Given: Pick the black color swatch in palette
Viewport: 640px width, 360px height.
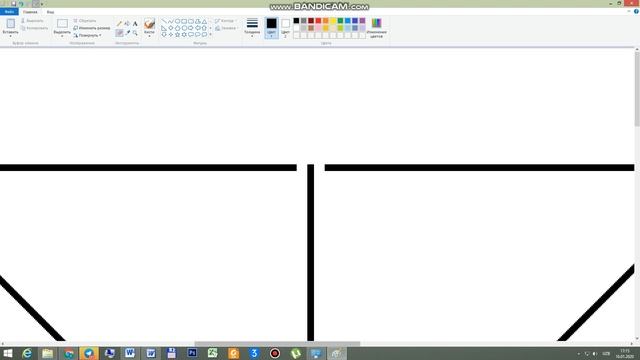Looking at the screenshot, I should coord(296,21).
